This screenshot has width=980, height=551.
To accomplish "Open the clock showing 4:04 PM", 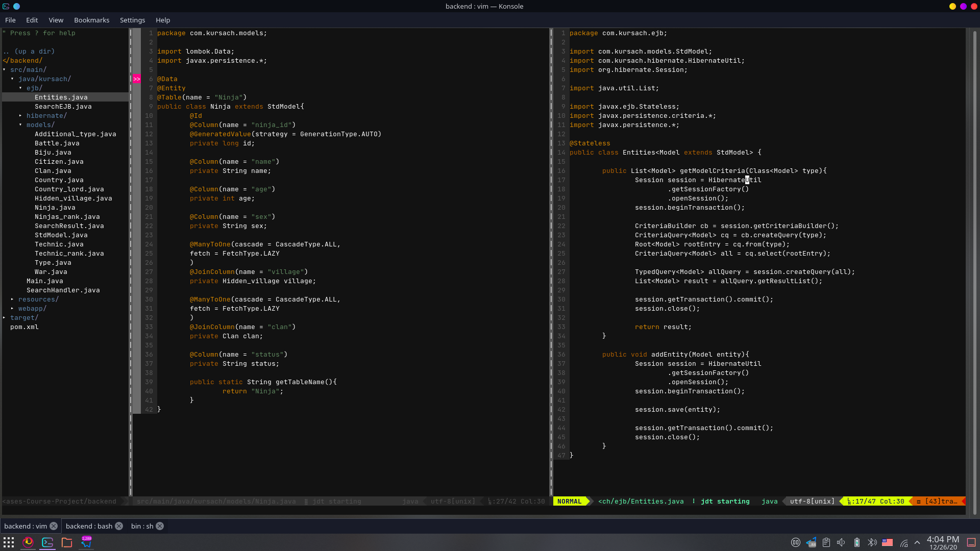I will coord(943,543).
